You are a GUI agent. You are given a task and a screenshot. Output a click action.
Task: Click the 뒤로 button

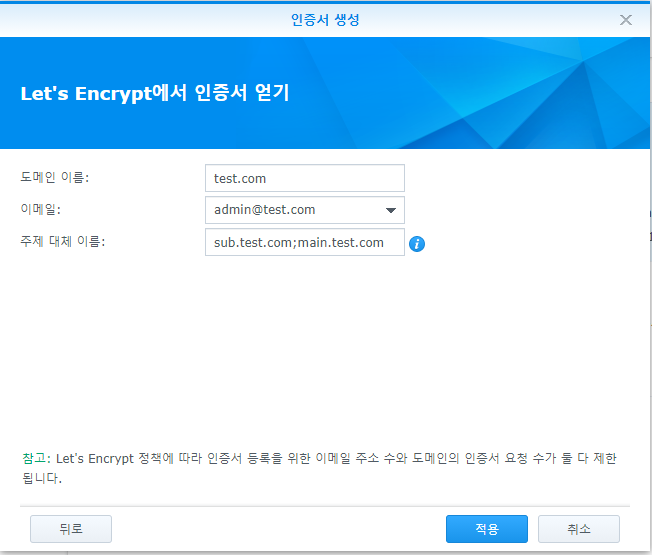[x=71, y=529]
